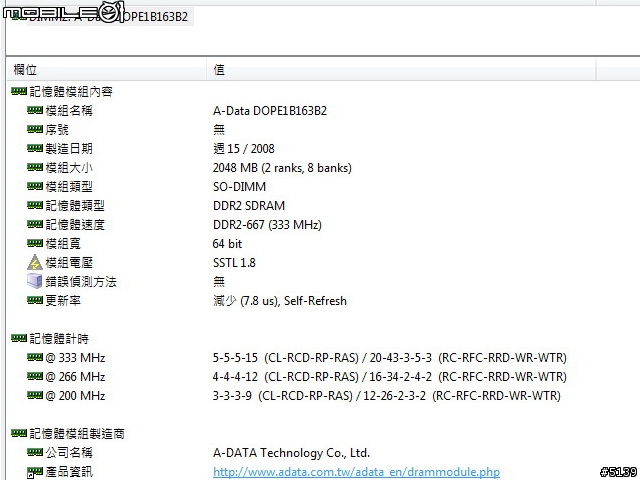The height and width of the screenshot is (480, 640).
Task: Click the chip icon beside 錯誤偵測方法
Action: [x=35, y=281]
